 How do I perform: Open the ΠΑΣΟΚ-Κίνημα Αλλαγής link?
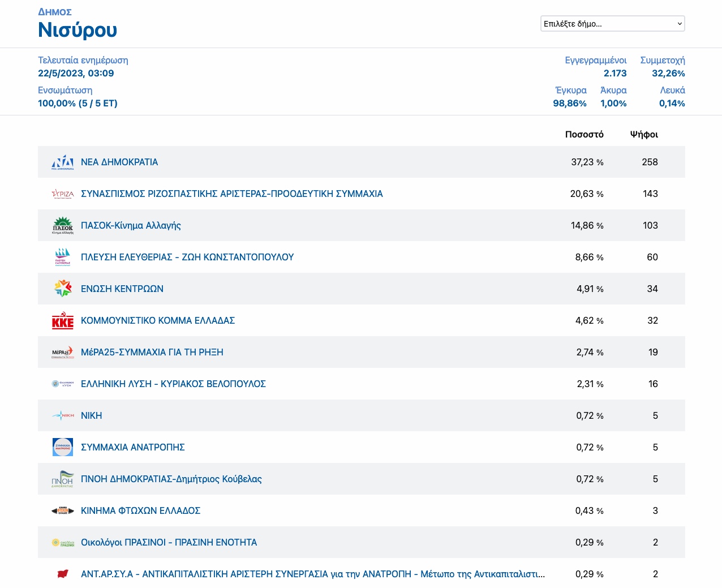pyautogui.click(x=131, y=225)
